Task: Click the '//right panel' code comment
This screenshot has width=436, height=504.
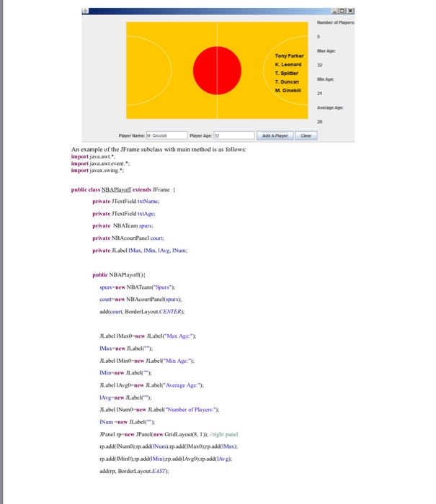Action: click(x=224, y=434)
